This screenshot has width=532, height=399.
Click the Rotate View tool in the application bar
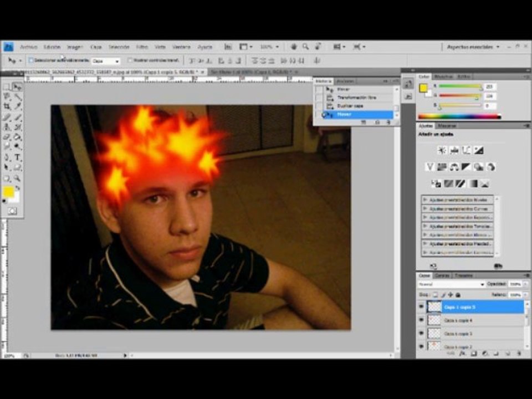pos(318,47)
